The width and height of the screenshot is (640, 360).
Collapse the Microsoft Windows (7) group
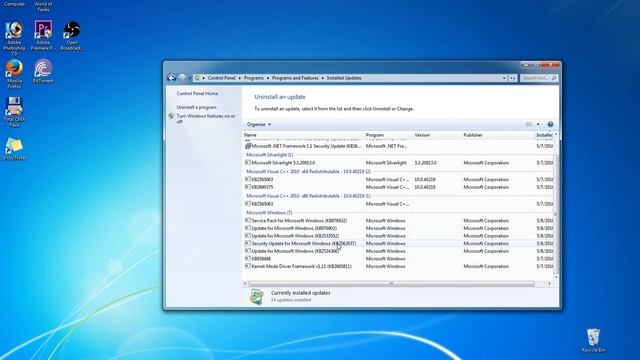pyautogui.click(x=269, y=213)
